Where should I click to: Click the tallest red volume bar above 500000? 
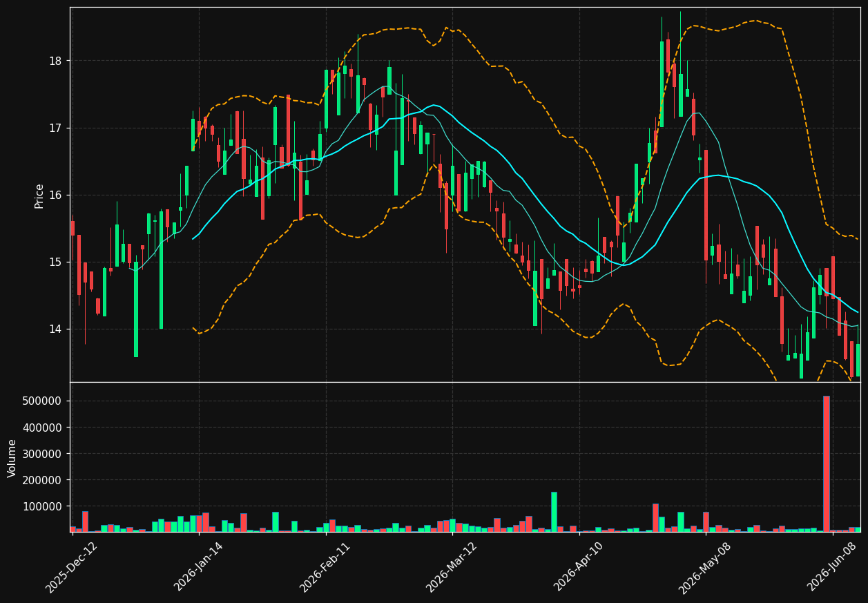coord(826,463)
